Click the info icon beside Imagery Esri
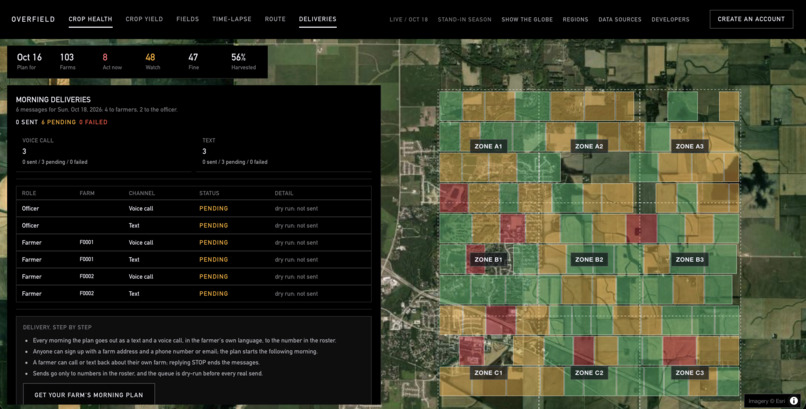This screenshot has height=409, width=806. click(x=794, y=401)
